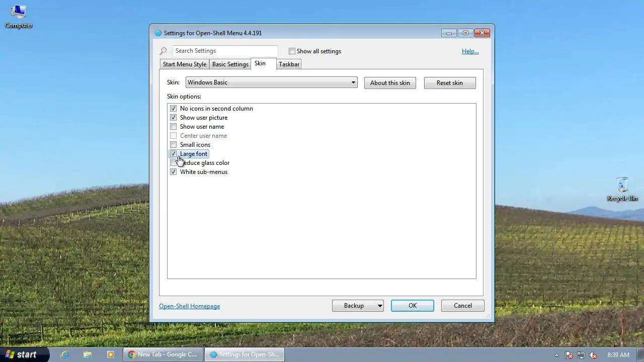Open the Help link

point(470,51)
